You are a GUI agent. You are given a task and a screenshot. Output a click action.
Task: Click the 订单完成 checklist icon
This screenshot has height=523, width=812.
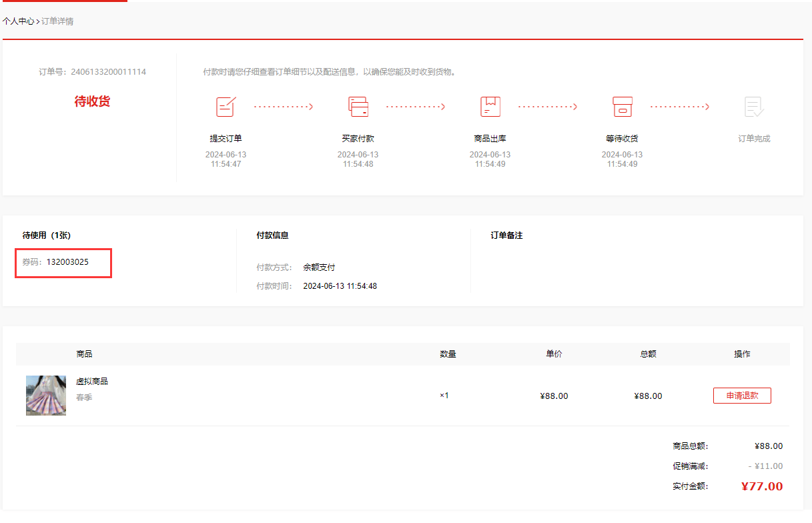point(754,107)
